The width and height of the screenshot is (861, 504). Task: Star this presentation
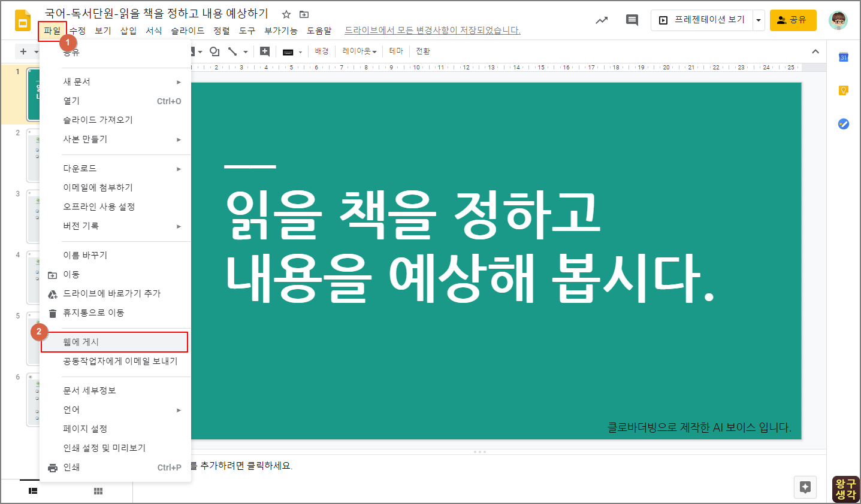point(286,14)
